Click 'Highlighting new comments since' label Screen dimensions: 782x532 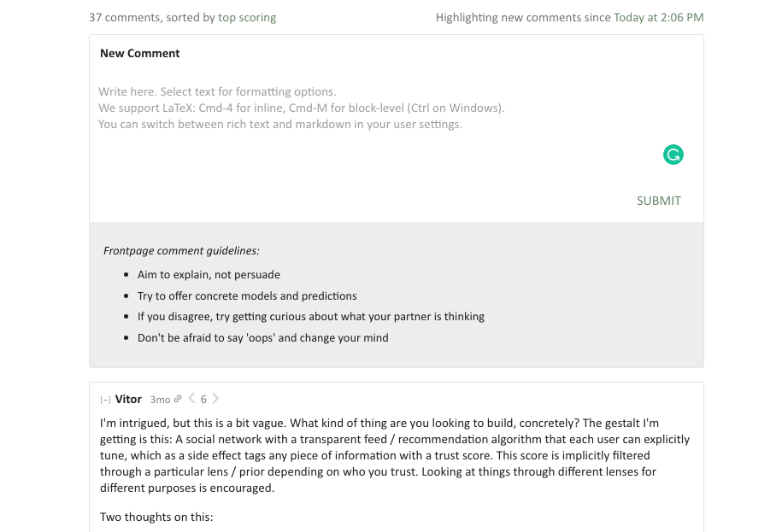point(523,17)
